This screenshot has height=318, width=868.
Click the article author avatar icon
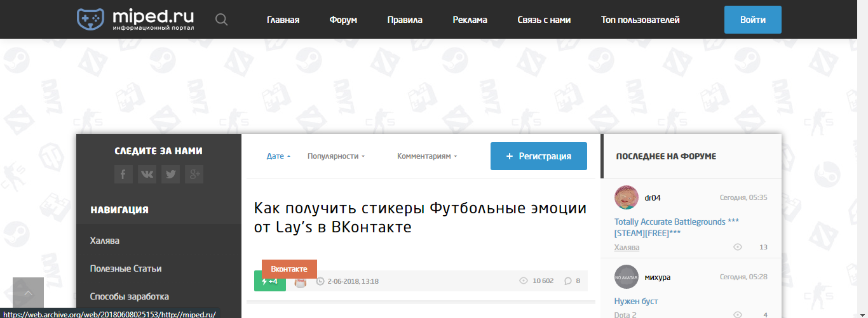coord(301,281)
